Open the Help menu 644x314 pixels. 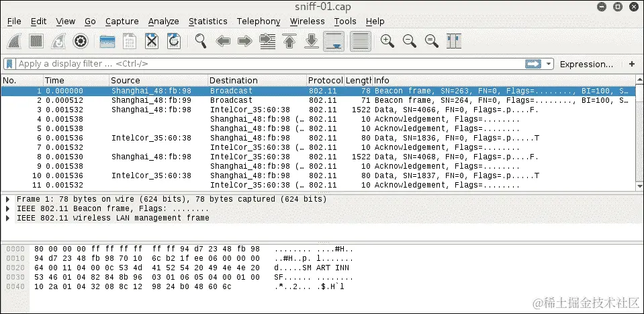coord(375,22)
